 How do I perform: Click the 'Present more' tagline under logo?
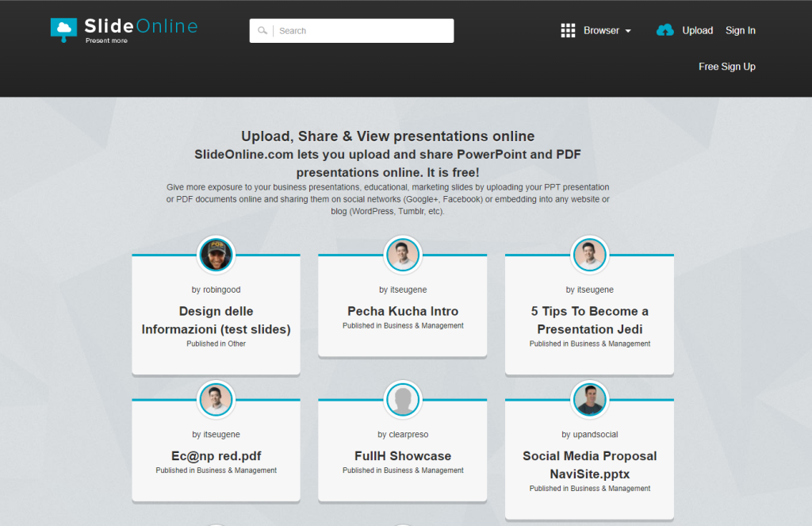pos(106,40)
